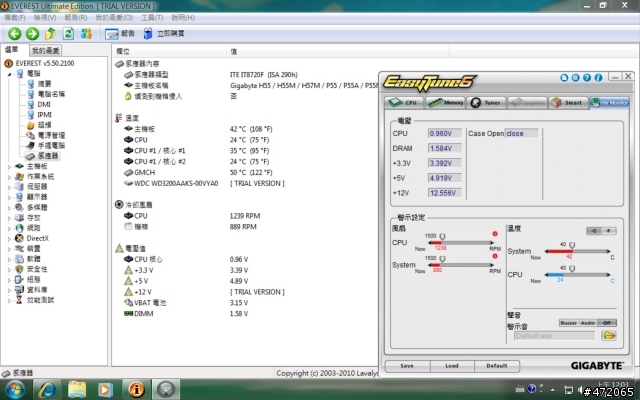Open the Help (H) menu

(x=183, y=18)
